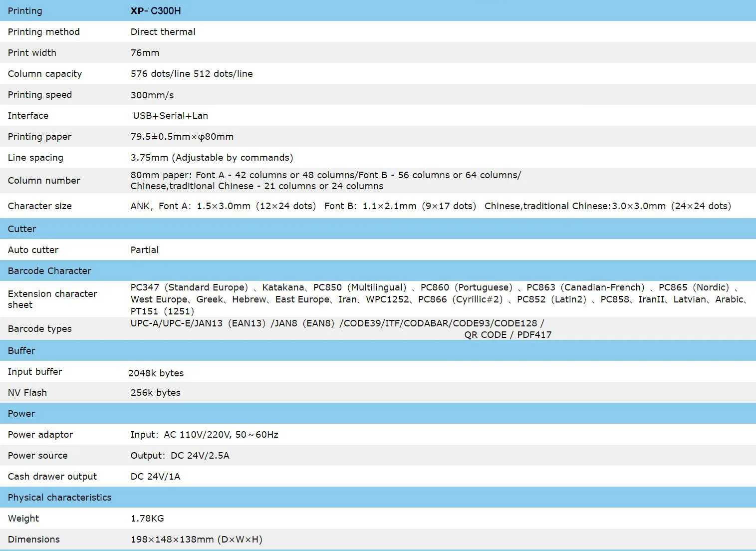Select the 'DC 24V/1A' value
The image size is (756, 551).
[155, 477]
